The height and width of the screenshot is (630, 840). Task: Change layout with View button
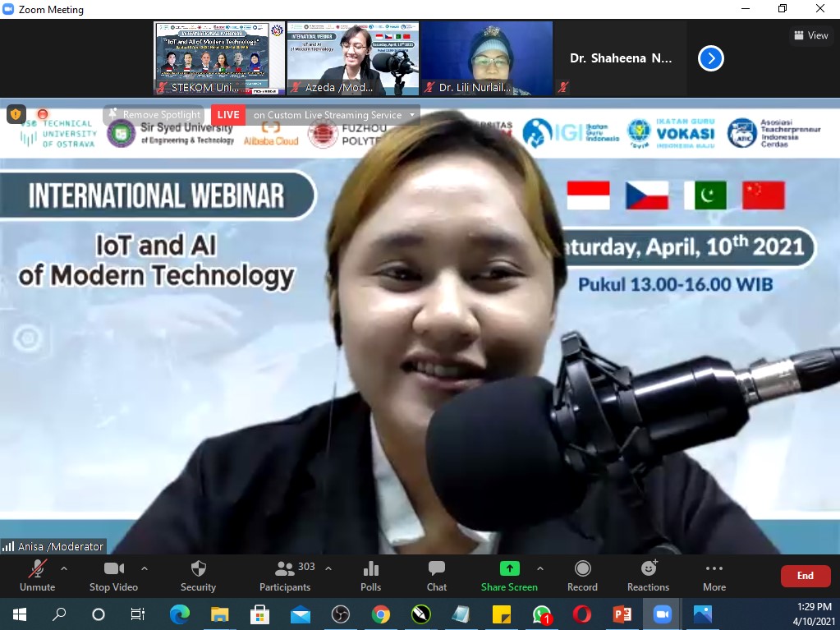click(811, 35)
